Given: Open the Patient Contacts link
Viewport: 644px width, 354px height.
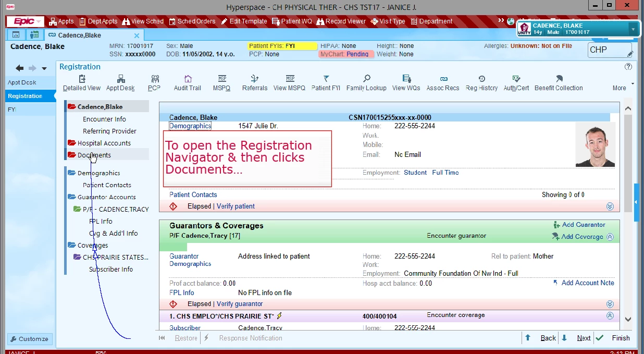Looking at the screenshot, I should (x=193, y=194).
